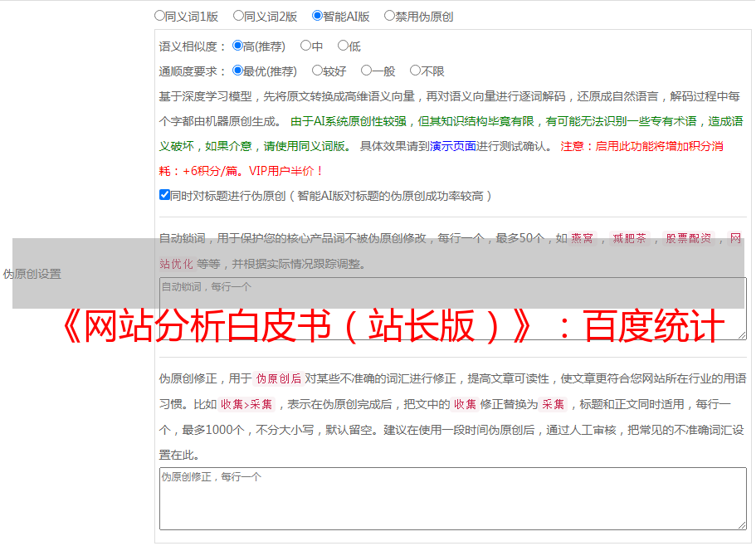Set 语义相似度 to 中
Screen dimensions: 756x546
pos(305,46)
